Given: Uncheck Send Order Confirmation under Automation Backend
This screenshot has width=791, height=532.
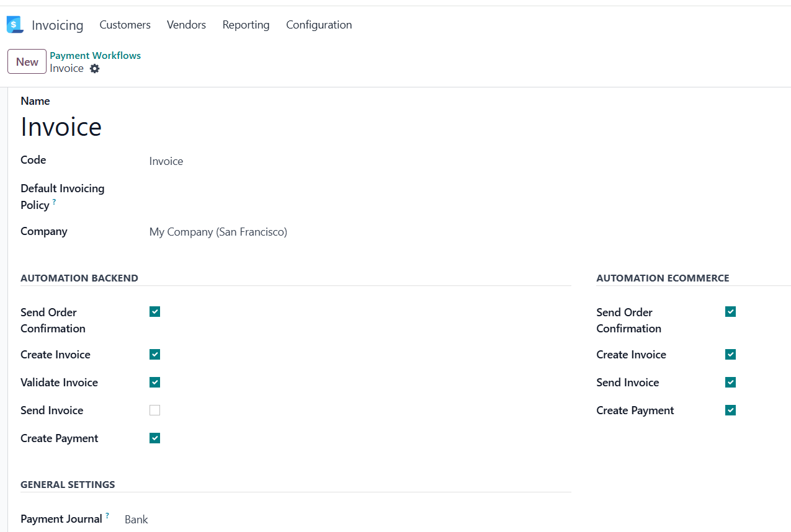Looking at the screenshot, I should (154, 311).
